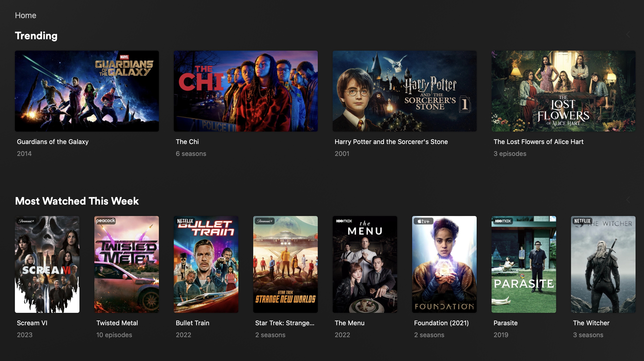Click the HBO Max badge on The Menu poster

coord(344,221)
